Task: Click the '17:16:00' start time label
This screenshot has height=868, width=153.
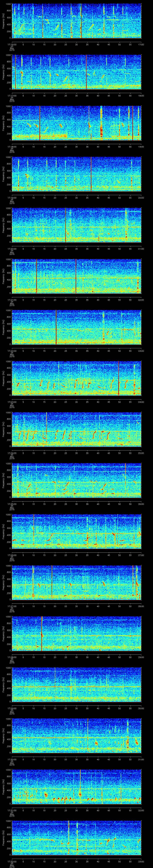Action: pyautogui.click(x=12, y=44)
